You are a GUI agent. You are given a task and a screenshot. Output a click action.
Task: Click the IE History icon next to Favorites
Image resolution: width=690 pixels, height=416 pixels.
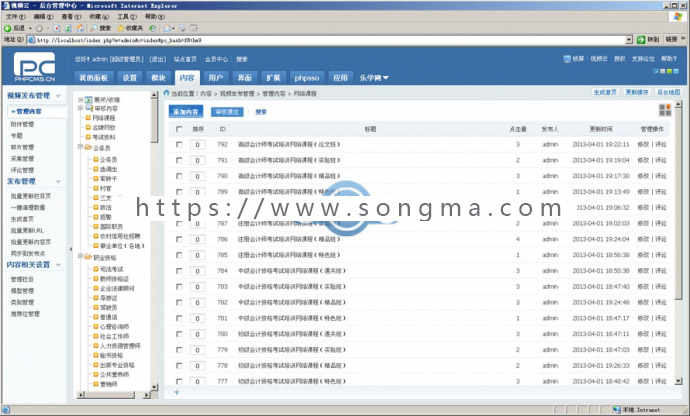[x=152, y=28]
